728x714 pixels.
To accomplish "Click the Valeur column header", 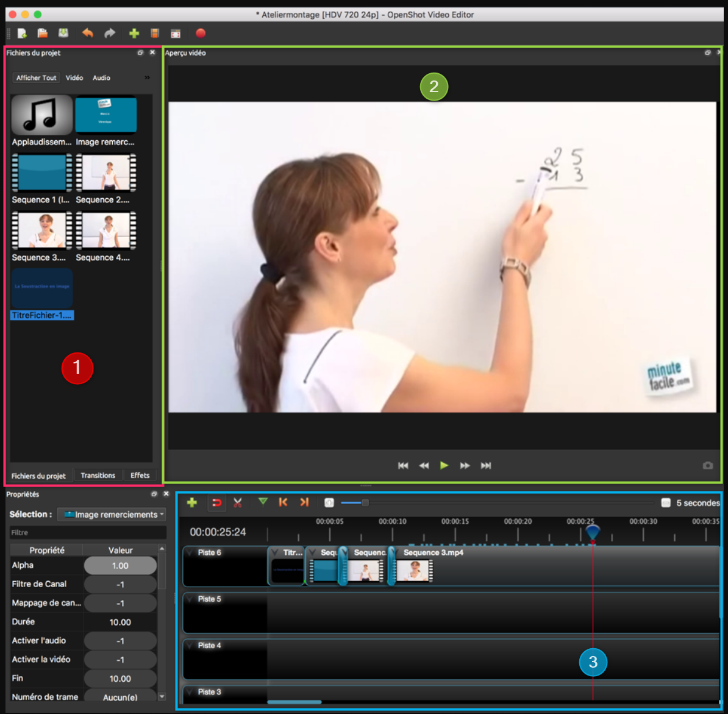I will tap(120, 550).
